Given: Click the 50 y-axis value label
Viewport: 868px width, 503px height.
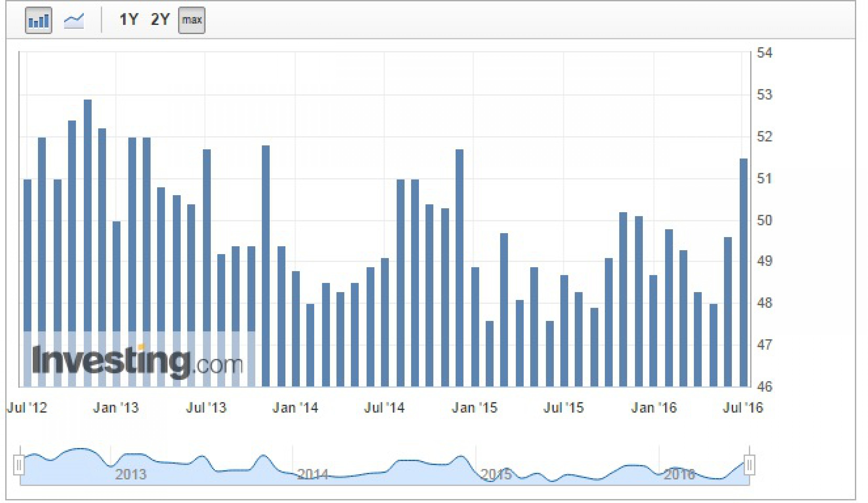Looking at the screenshot, I should point(764,220).
